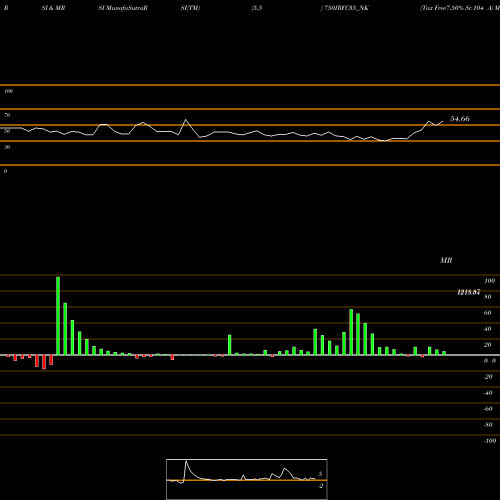This screenshot has width=500, height=500.
Task: Click the RSI axis label 70
Action: [7, 115]
